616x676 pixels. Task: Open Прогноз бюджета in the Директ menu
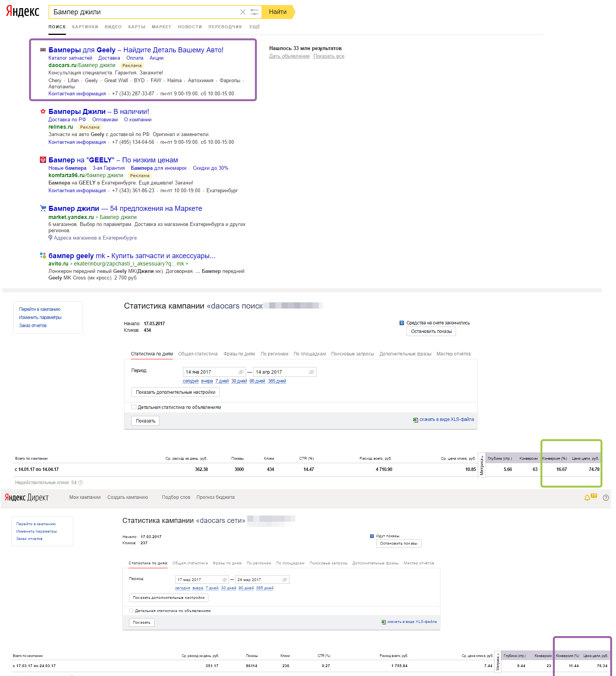pos(215,497)
